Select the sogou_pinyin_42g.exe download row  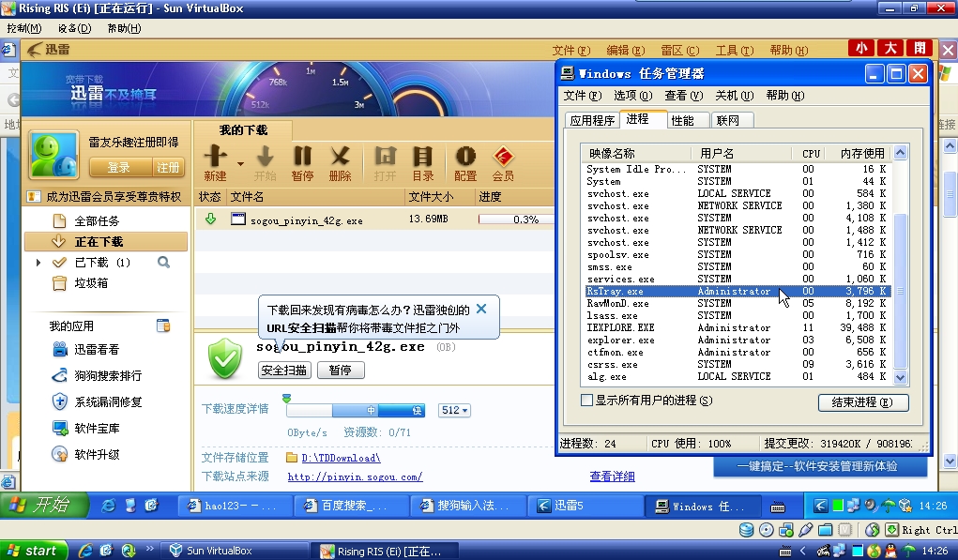tap(375, 219)
